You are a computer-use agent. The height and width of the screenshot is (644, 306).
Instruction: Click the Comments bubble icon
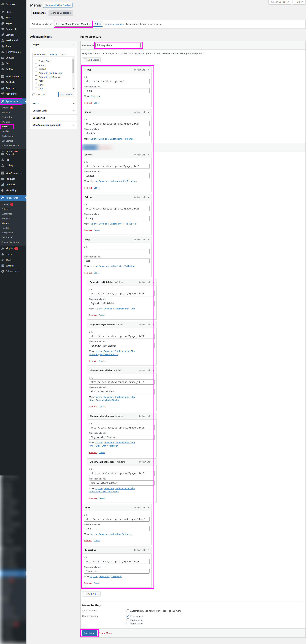tap(3, 29)
